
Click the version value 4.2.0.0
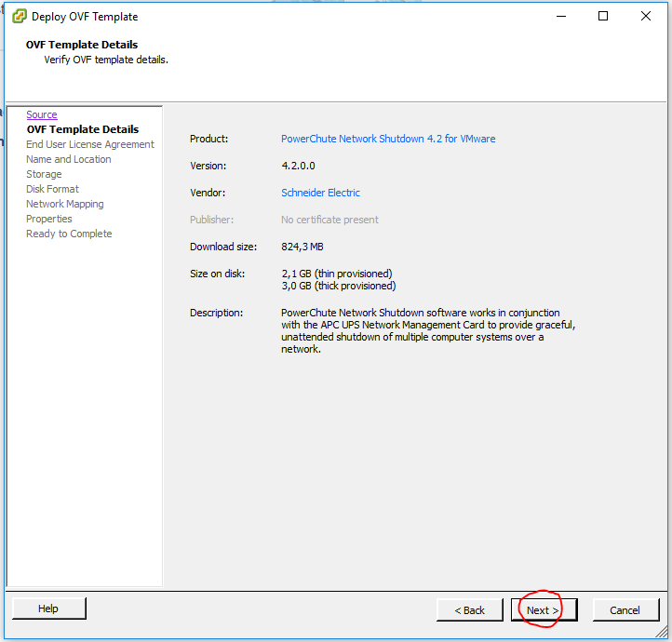(x=298, y=166)
